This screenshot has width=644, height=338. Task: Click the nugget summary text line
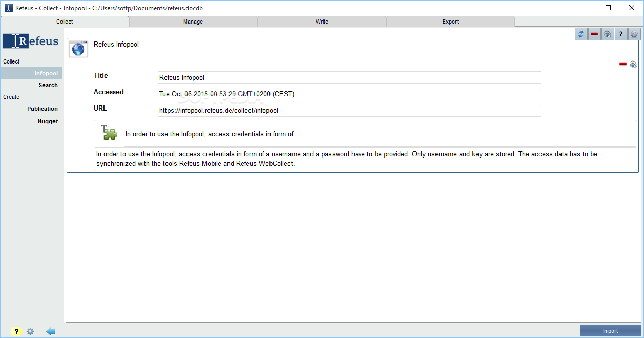coord(380,134)
